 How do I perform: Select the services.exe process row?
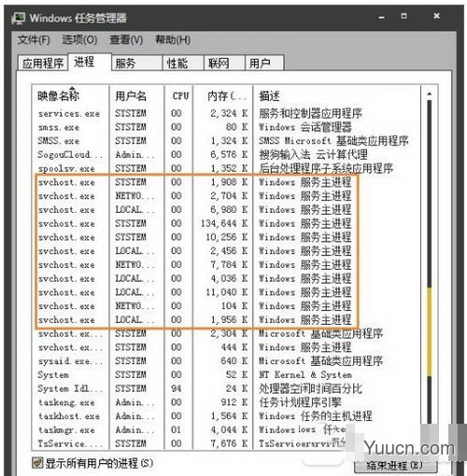[x=226, y=113]
